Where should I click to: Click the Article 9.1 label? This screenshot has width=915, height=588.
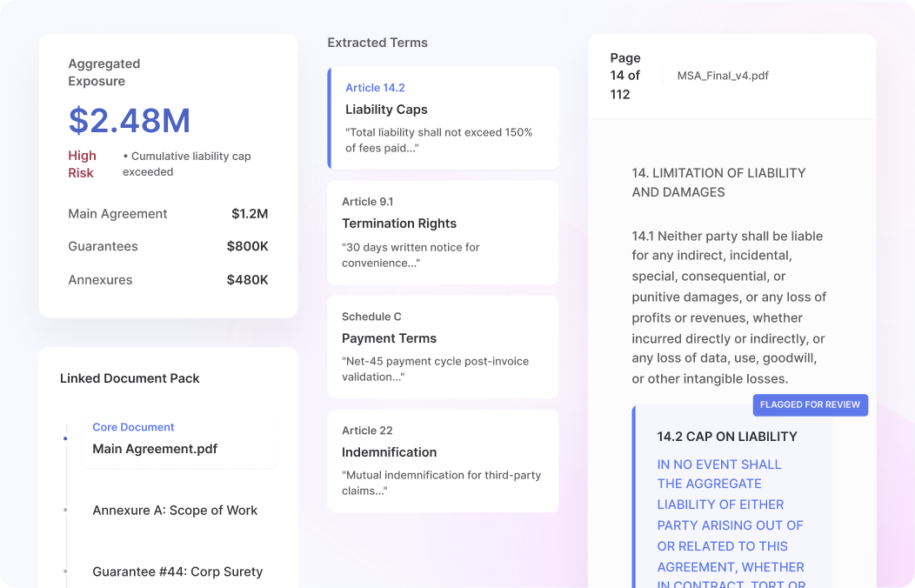pyautogui.click(x=368, y=202)
